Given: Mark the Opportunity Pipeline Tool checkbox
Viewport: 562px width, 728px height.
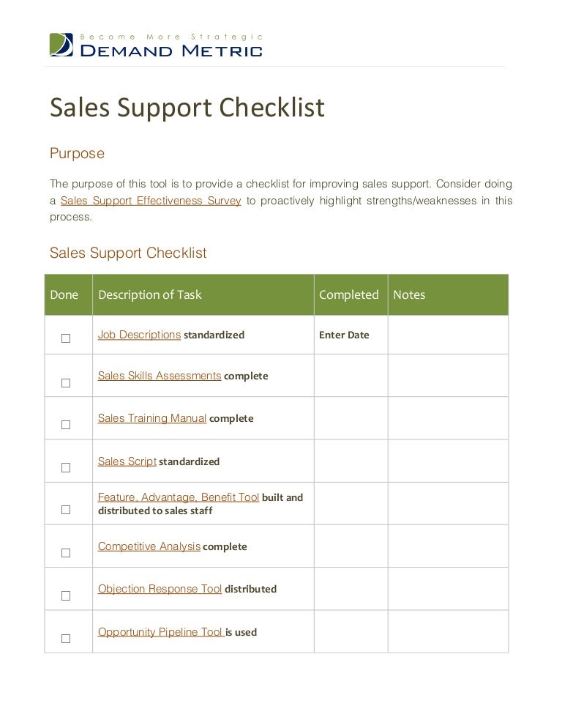Looking at the screenshot, I should (x=66, y=639).
